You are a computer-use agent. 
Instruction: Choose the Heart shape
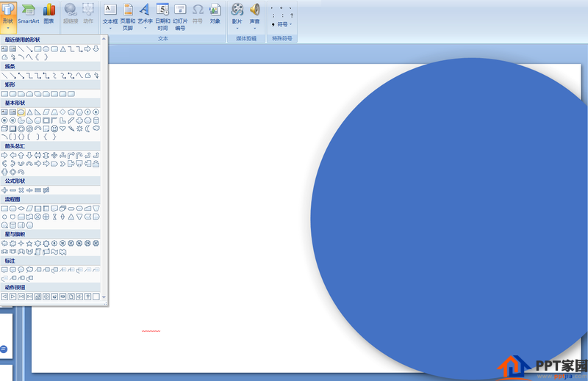tap(62, 128)
